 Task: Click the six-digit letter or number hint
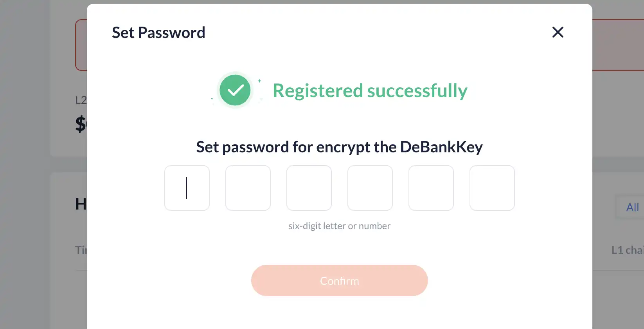[339, 226]
